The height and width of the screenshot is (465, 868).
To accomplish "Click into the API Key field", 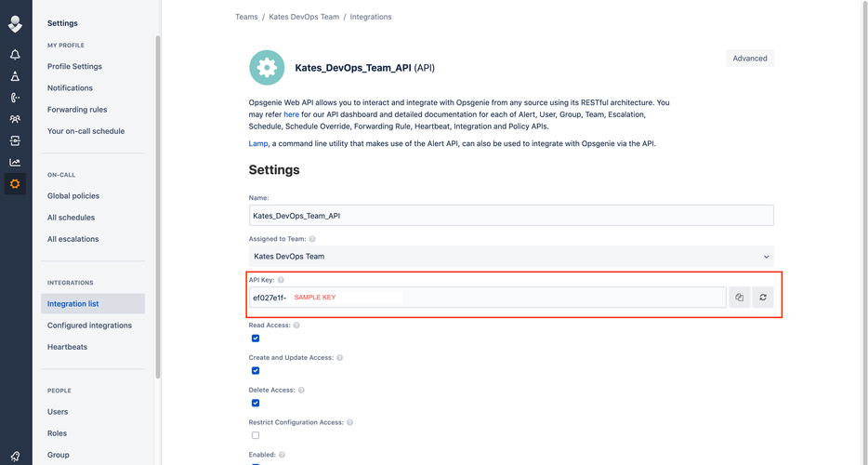I will click(x=487, y=297).
